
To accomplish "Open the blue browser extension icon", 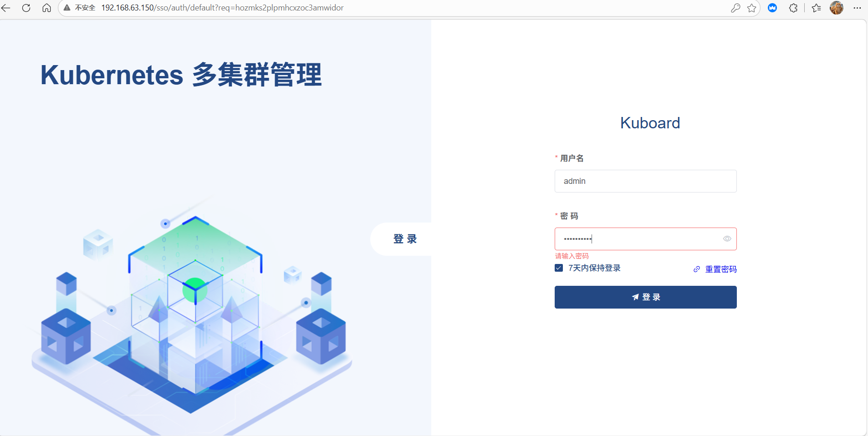I will pyautogui.click(x=772, y=8).
